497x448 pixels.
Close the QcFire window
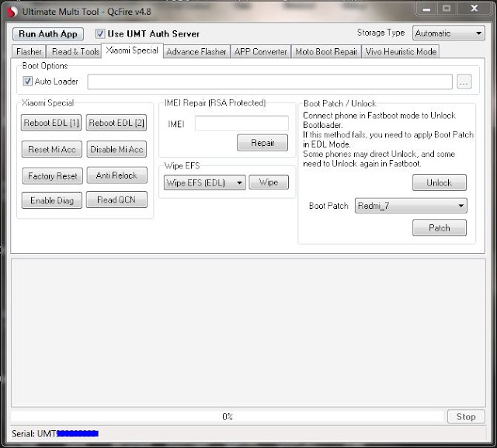[474, 9]
